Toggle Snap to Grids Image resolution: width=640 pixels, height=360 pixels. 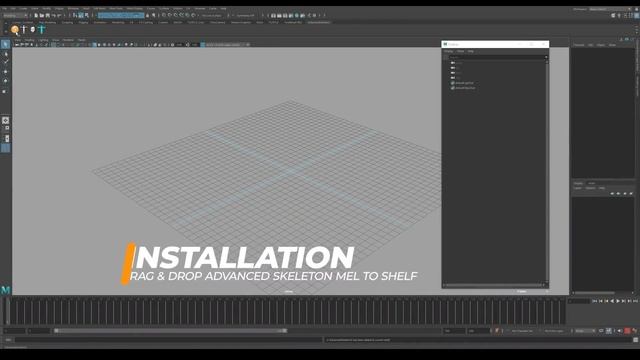coord(164,16)
